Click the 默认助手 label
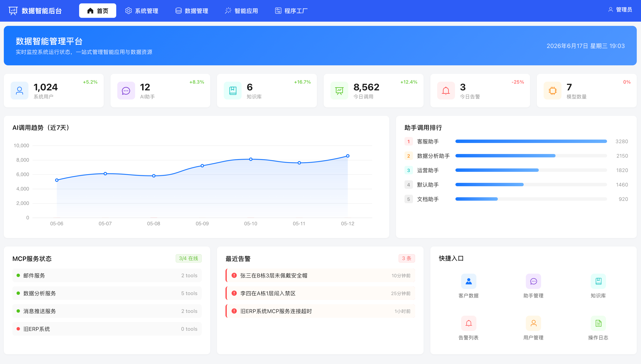Viewport: 641px width, 364px height. coord(428,185)
